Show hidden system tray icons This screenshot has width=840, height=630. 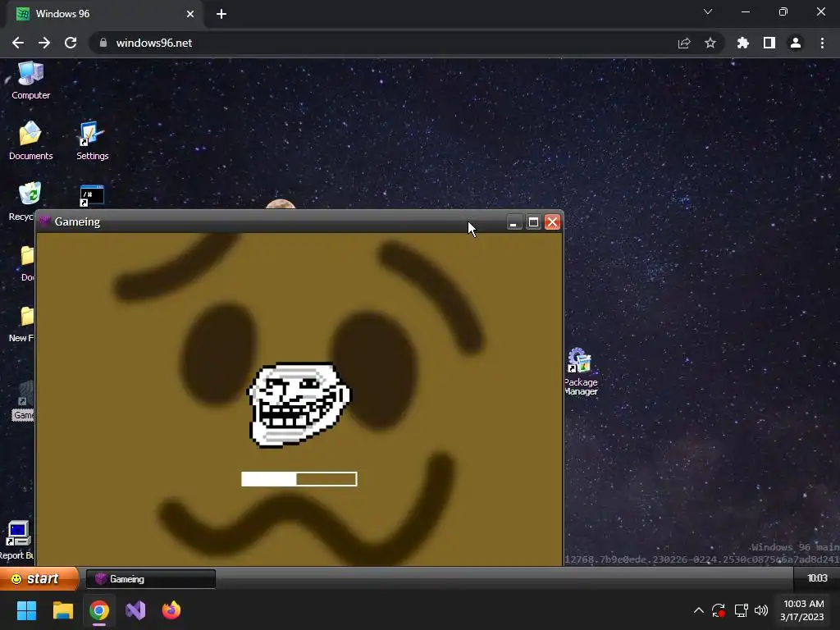coord(699,610)
